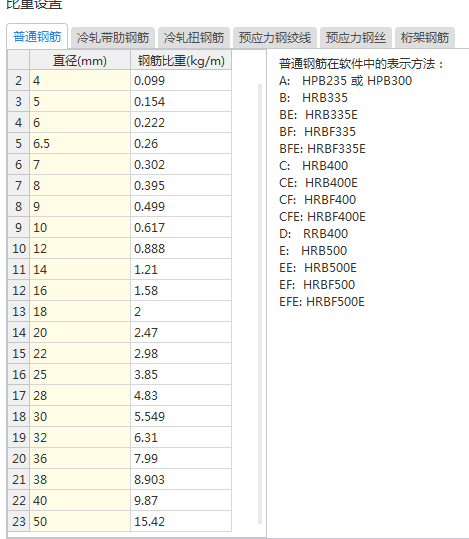Switch to the 普通钢筋 tab
469x539 pixels.
point(37,36)
